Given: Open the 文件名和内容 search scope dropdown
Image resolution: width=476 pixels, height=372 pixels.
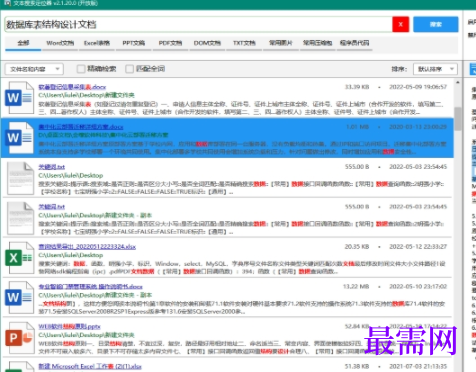Looking at the screenshot, I should (34, 69).
